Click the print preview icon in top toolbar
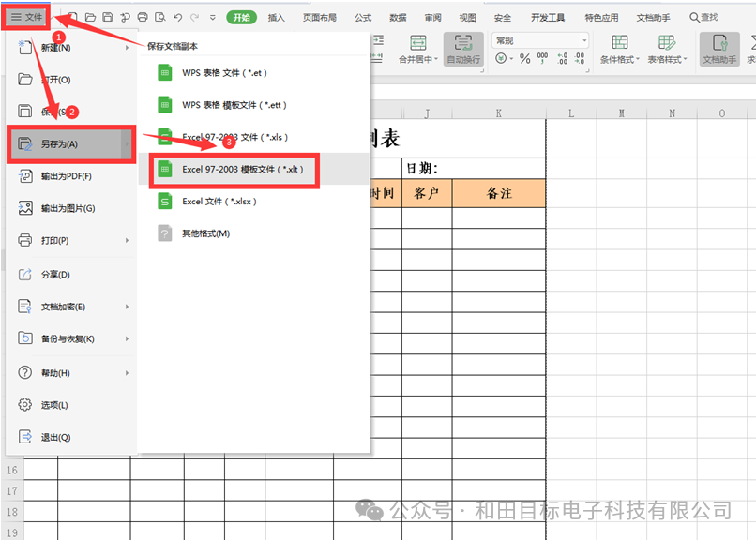The height and width of the screenshot is (540, 756). 160,17
